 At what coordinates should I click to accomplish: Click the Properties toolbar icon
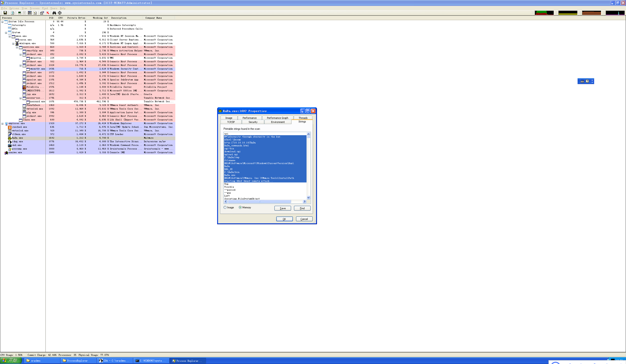tap(42, 13)
